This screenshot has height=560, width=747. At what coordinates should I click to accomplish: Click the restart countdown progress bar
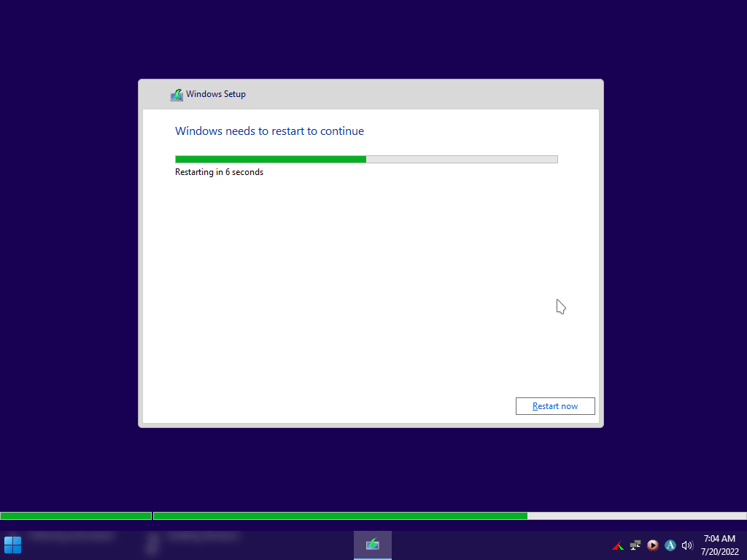click(366, 160)
